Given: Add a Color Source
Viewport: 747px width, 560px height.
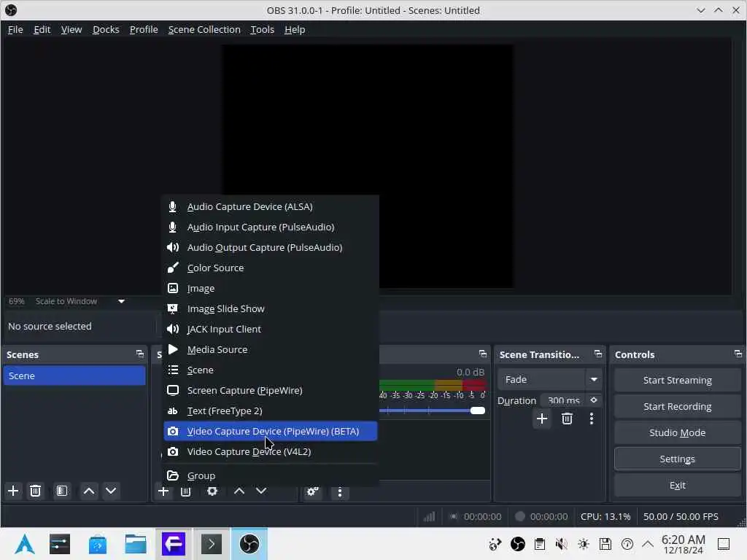Looking at the screenshot, I should coord(270,268).
